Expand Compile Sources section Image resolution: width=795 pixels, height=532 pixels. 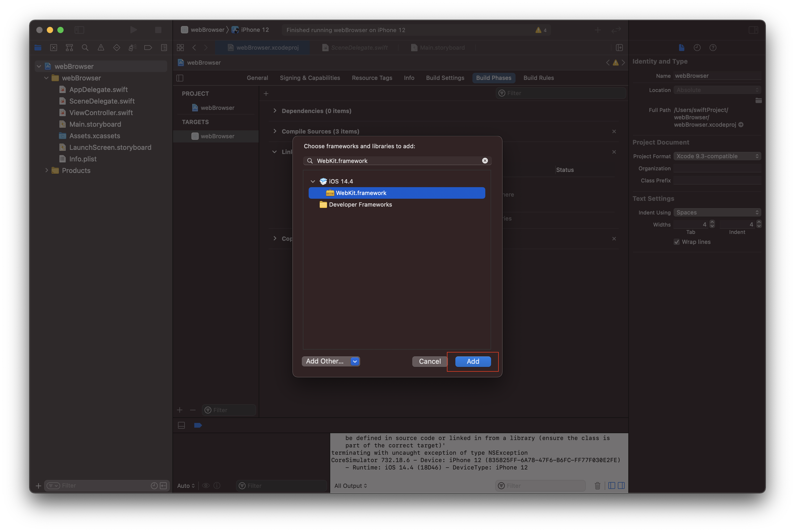[276, 131]
